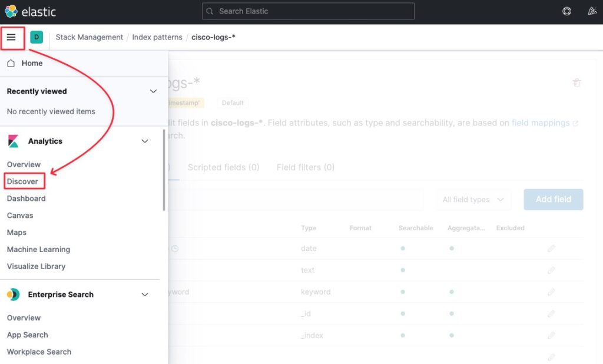Viewport: 603px width, 364px height.
Task: Open Discover in Analytics
Action: click(x=22, y=181)
